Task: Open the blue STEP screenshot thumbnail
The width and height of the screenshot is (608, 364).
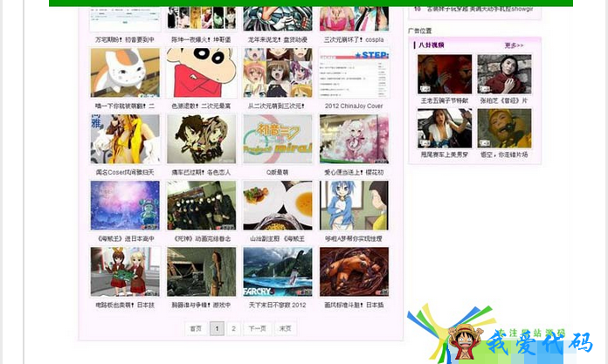Action: tap(354, 72)
